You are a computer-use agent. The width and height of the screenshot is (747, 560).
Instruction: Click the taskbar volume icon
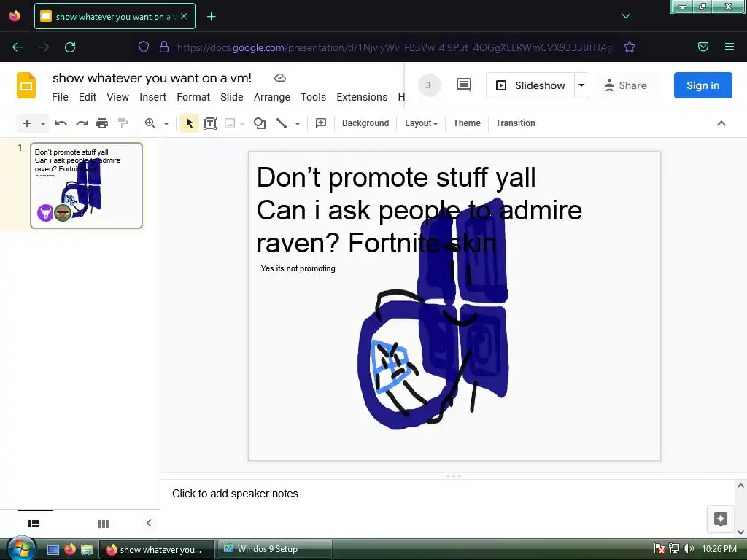coord(688,548)
